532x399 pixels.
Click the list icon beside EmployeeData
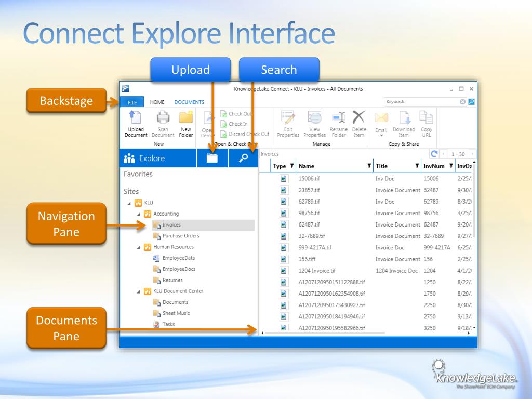pos(156,258)
